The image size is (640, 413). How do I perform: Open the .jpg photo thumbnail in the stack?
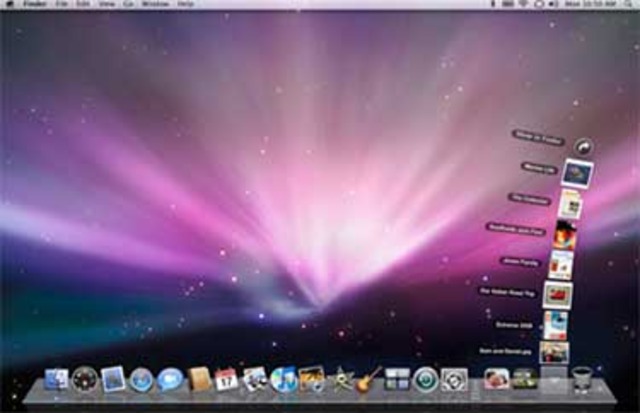554,352
